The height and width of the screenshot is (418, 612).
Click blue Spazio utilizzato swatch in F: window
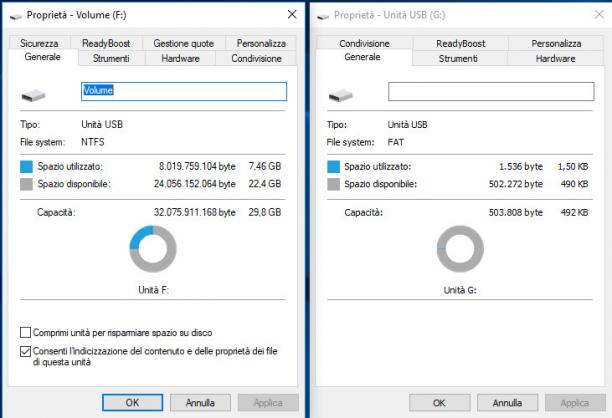pyautogui.click(x=26, y=167)
